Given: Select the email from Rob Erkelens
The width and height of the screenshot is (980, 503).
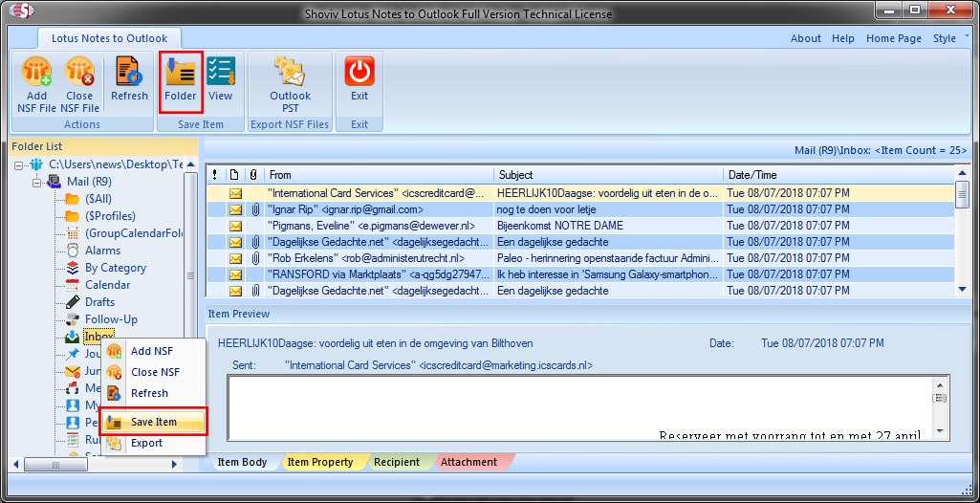Looking at the screenshot, I should click(580, 258).
